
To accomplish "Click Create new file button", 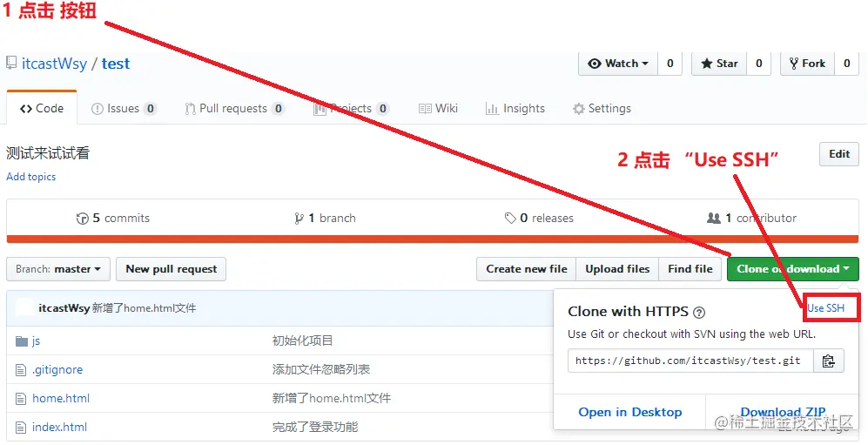I will [527, 269].
